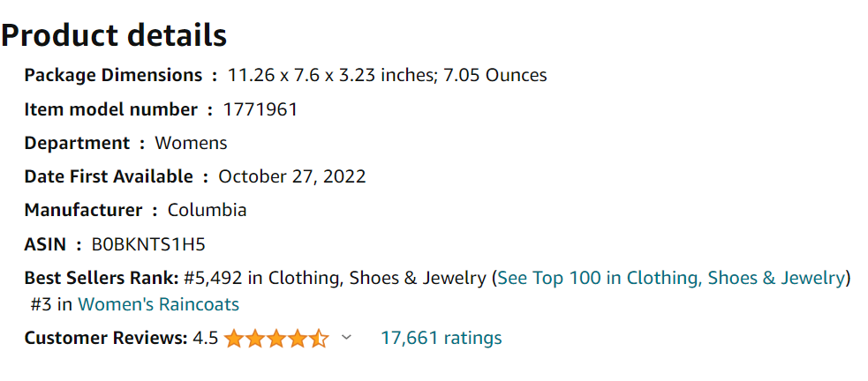This screenshot has width=868, height=381.
Task: Open the Women's Raincoats category link
Action: coord(158,304)
